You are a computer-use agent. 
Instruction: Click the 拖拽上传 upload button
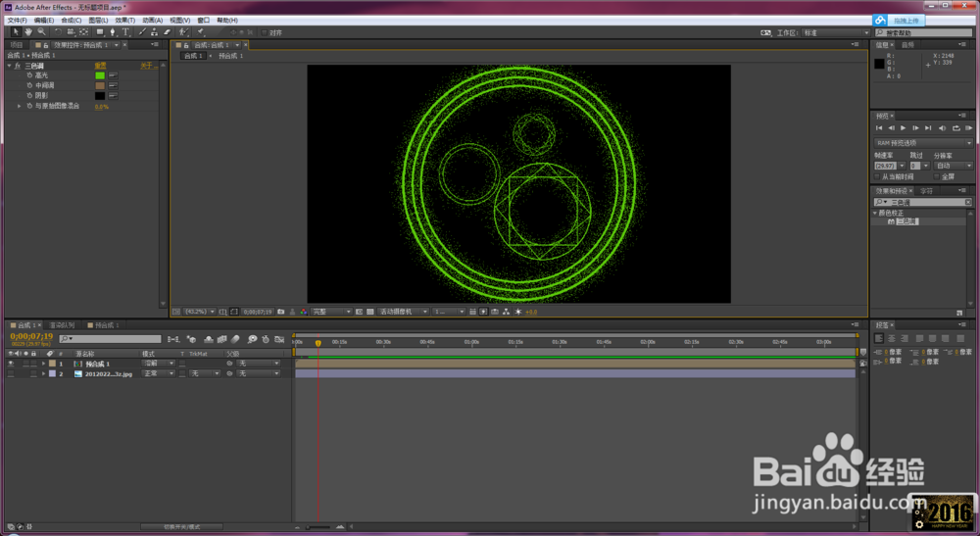point(898,21)
